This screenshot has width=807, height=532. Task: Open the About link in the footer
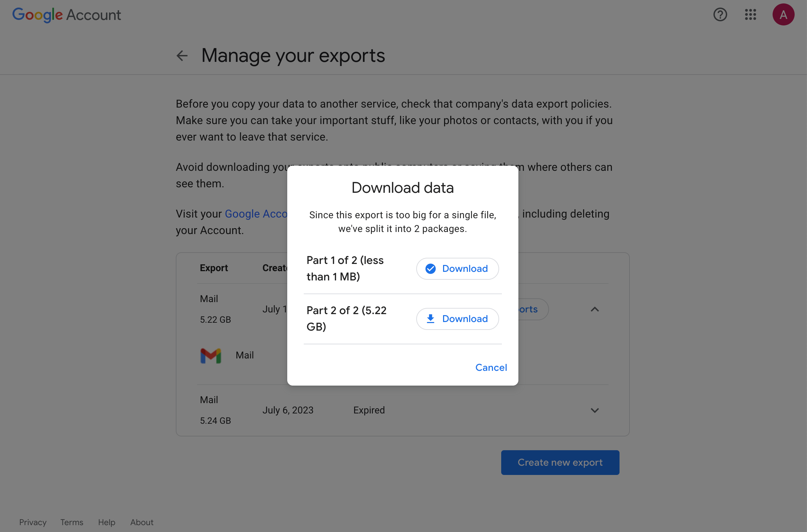(141, 522)
